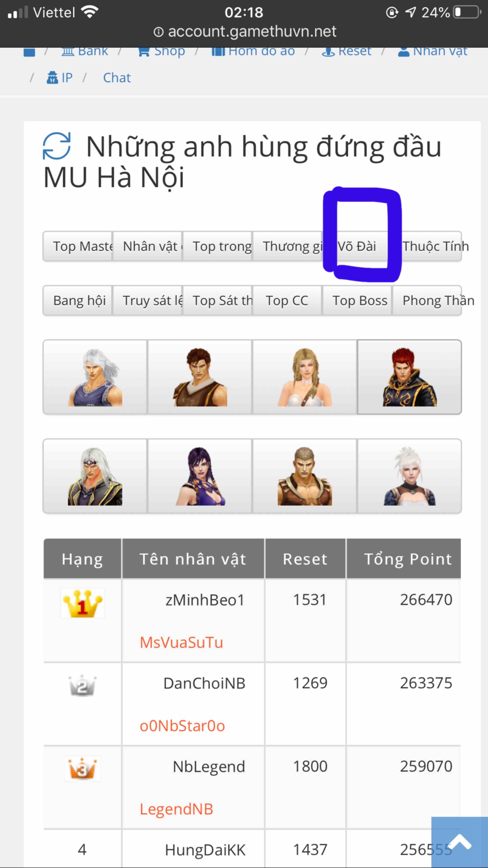The image size is (488, 868).
Task: Pick the white-haired female lancer portrait
Action: coord(409,476)
